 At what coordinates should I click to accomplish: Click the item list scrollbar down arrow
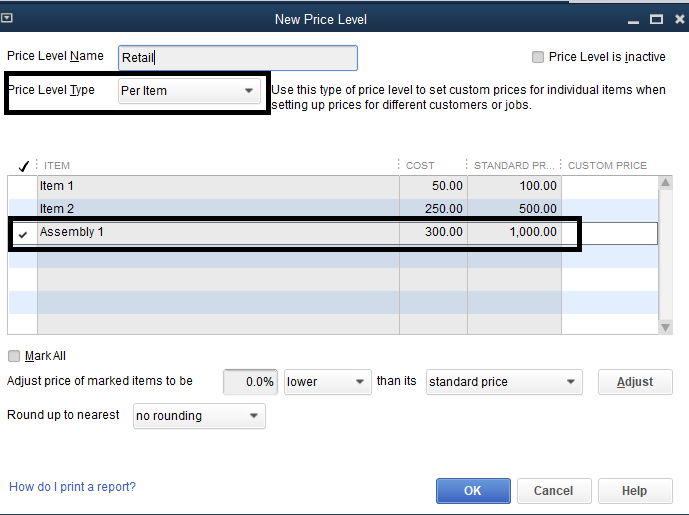point(666,327)
